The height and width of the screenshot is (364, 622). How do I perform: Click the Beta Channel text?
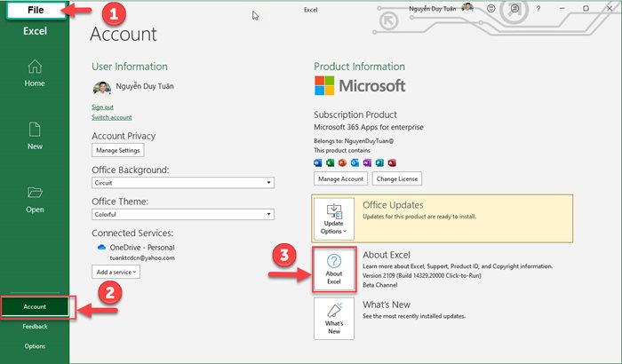point(379,285)
